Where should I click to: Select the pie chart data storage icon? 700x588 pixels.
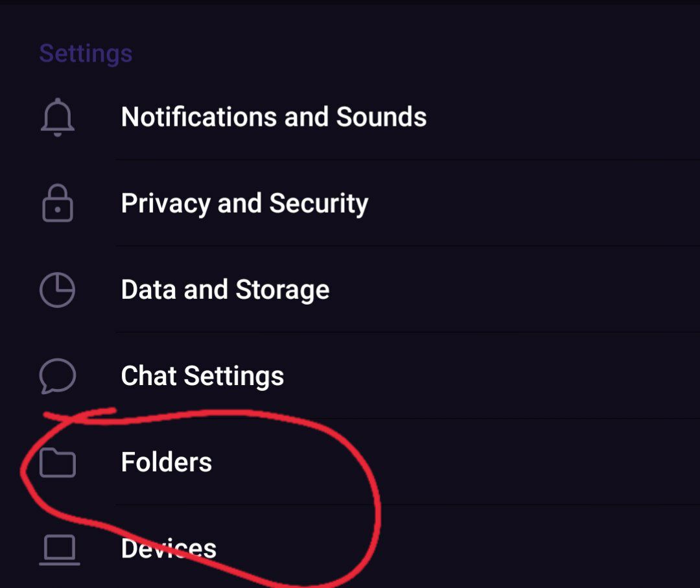[x=58, y=290]
